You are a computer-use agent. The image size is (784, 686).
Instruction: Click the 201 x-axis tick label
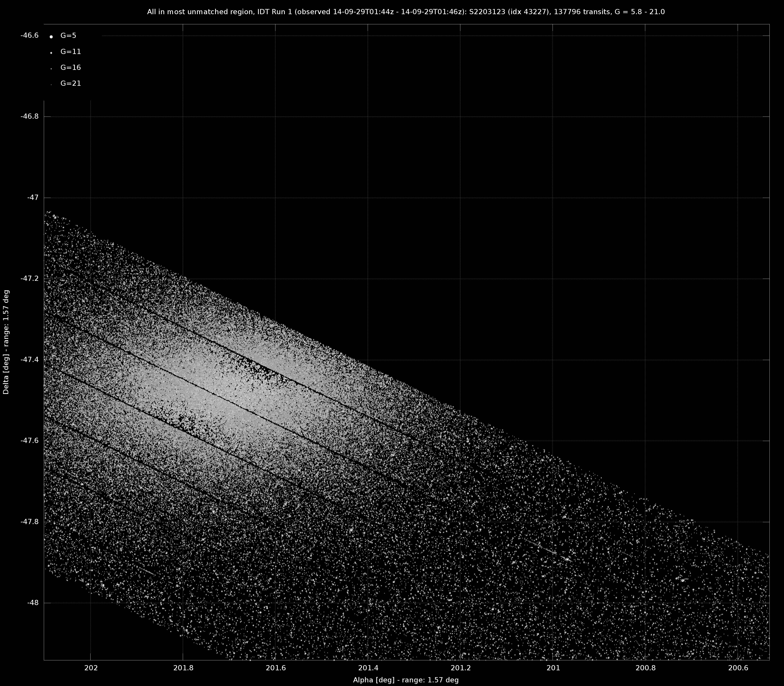coord(553,668)
